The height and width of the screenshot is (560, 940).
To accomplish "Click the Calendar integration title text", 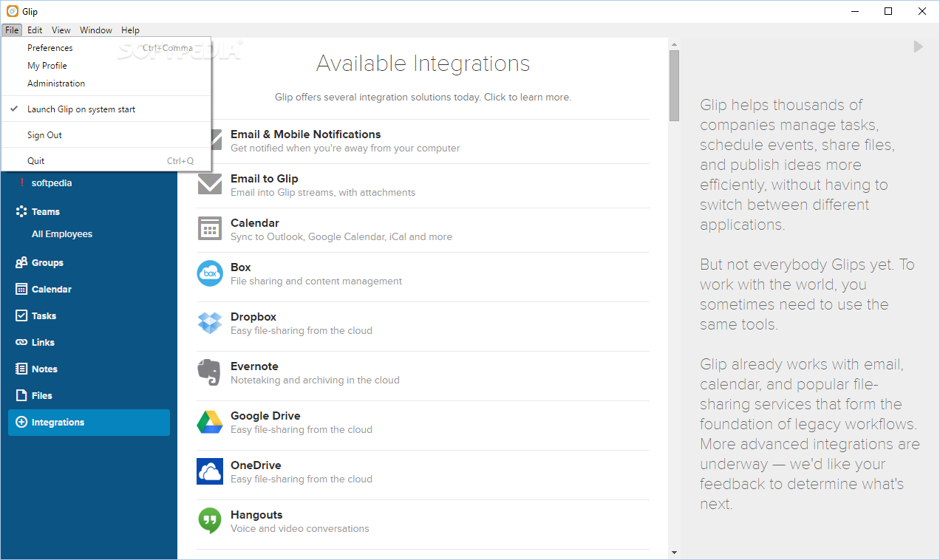I will 255,222.
